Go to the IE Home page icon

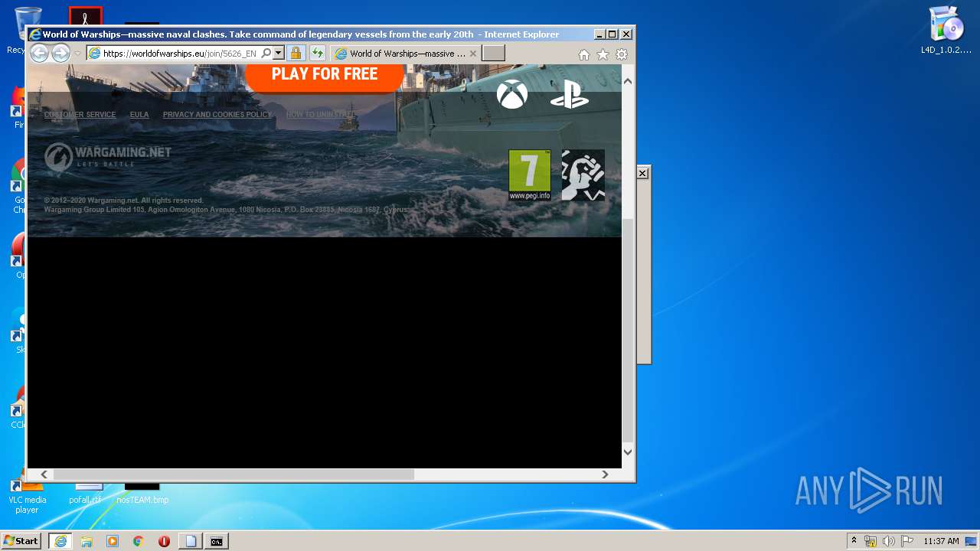[x=583, y=54]
